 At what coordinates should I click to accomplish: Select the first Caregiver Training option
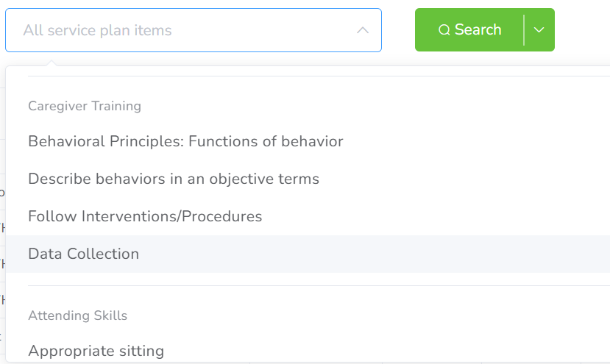pyautogui.click(x=185, y=141)
